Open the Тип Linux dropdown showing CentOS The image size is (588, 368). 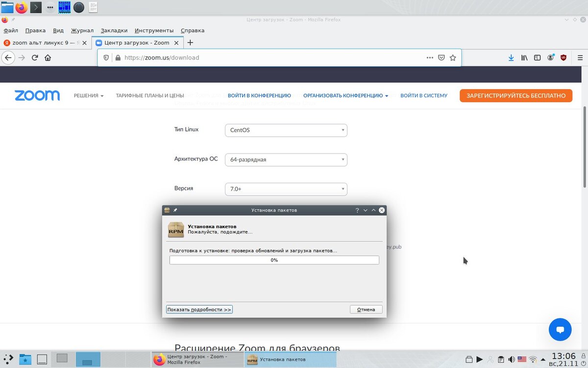286,131
